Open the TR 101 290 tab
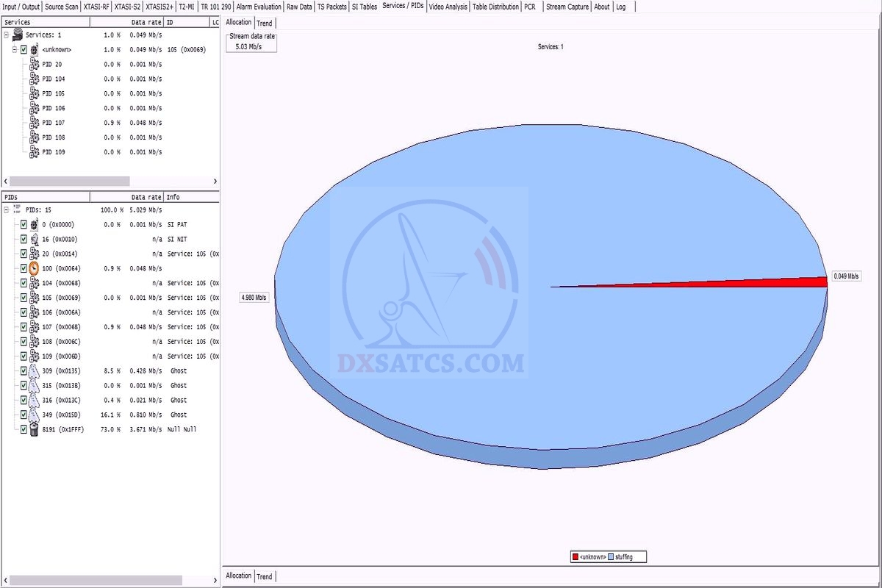 pos(215,7)
